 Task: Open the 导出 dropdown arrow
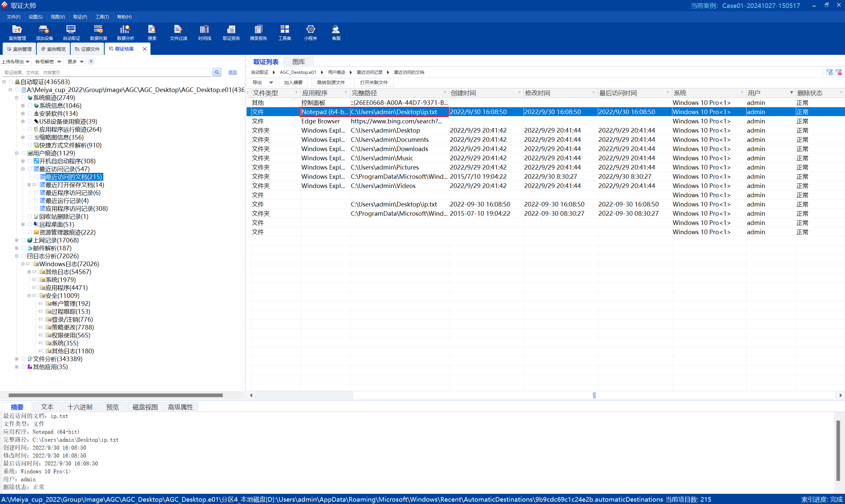(x=271, y=82)
